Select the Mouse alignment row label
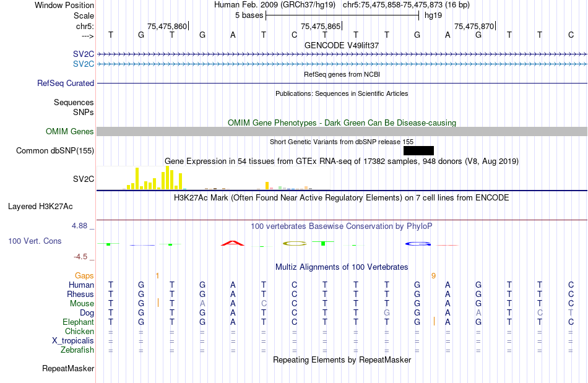 (82, 304)
